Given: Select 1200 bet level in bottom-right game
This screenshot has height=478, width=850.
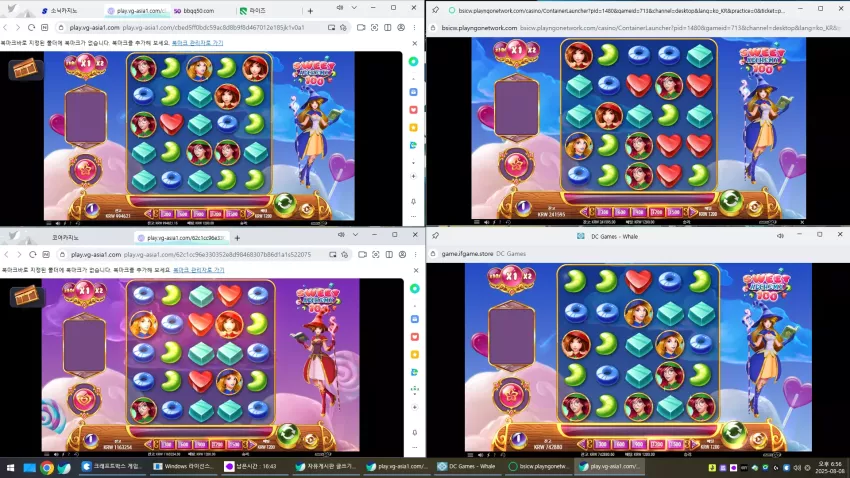Looking at the screenshot, I should (656, 444).
